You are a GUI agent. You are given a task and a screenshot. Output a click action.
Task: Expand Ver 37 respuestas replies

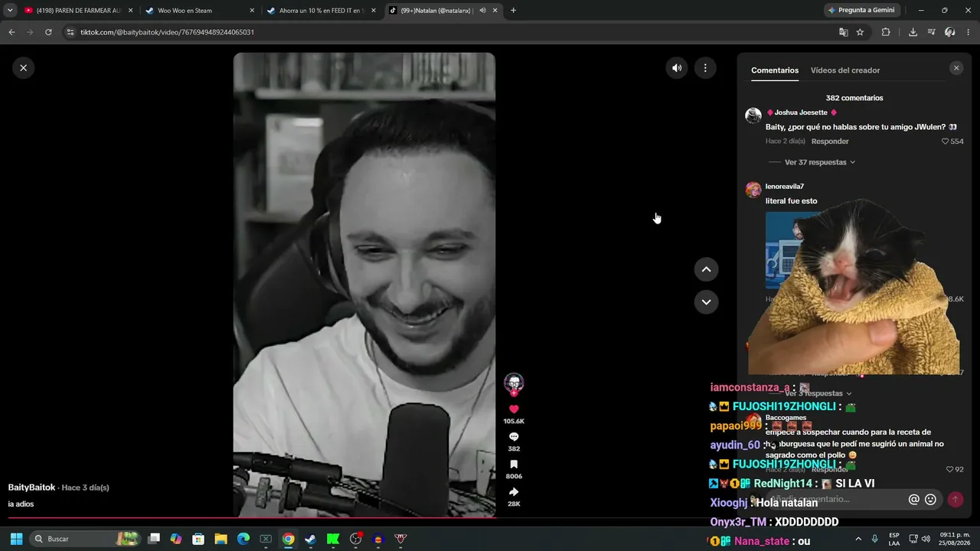point(820,162)
